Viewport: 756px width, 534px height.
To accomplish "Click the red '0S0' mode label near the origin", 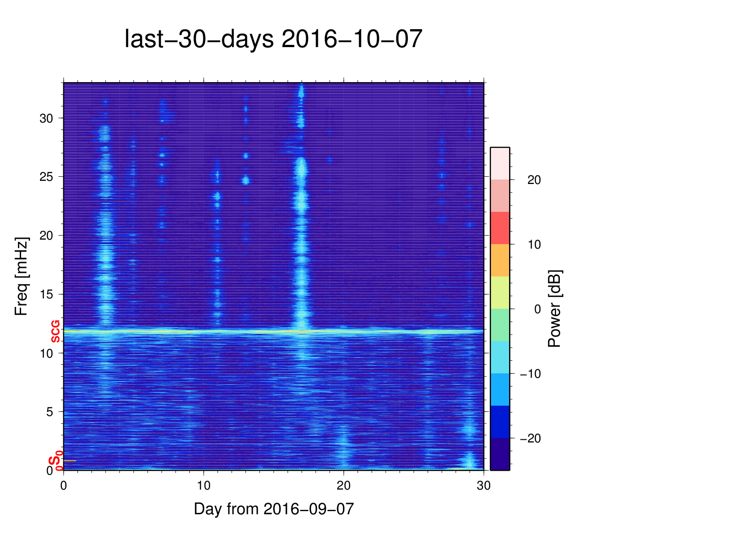I will point(56,462).
